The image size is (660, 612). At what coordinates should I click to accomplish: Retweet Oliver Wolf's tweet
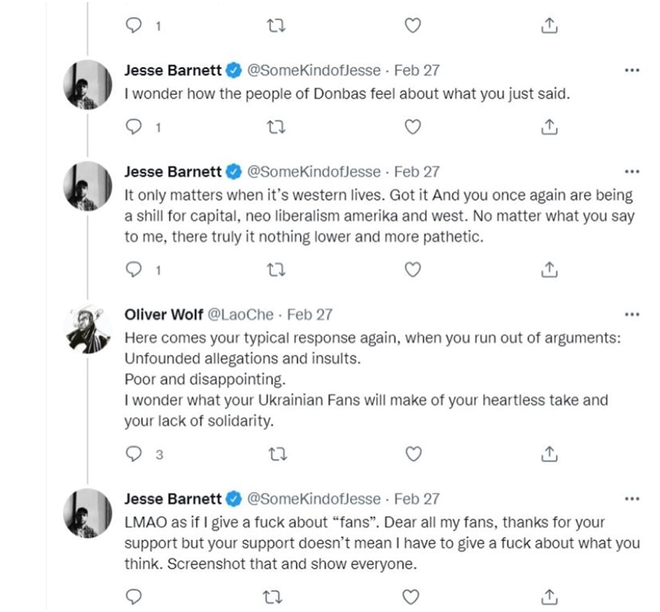pyautogui.click(x=275, y=454)
